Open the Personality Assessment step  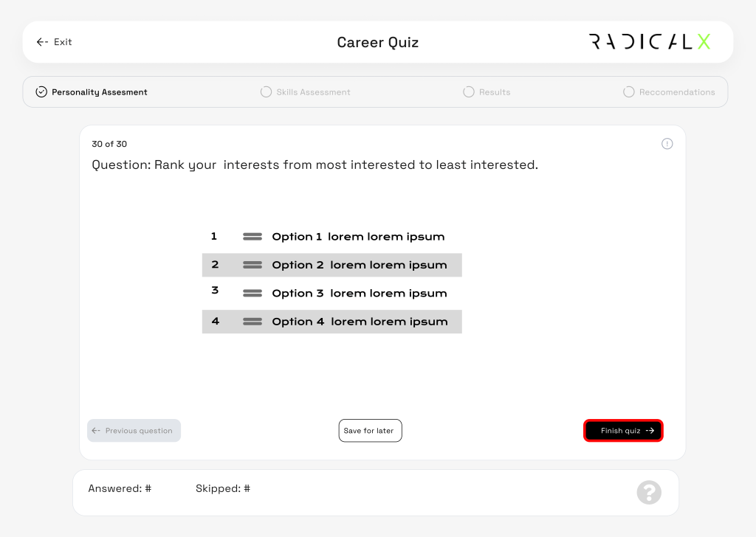coord(100,92)
